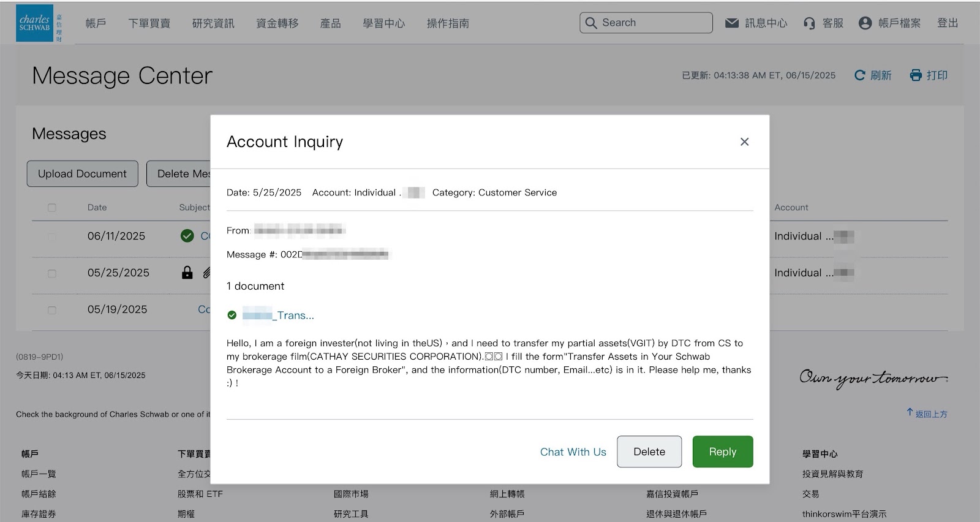
Task: Click the Account column header
Action: click(x=791, y=208)
